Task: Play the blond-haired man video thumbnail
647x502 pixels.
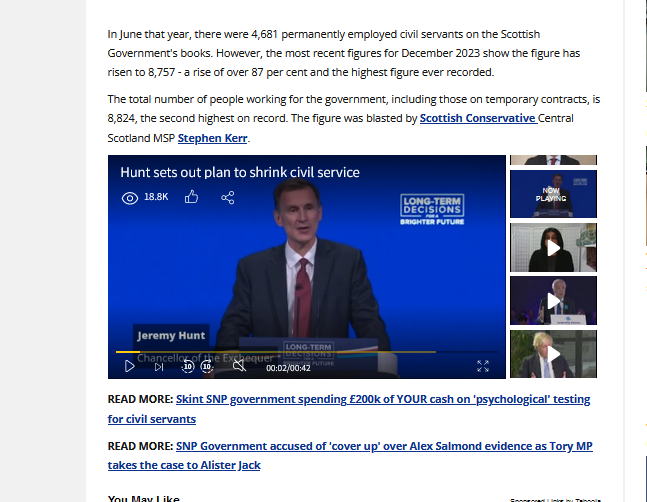Action: [553, 354]
